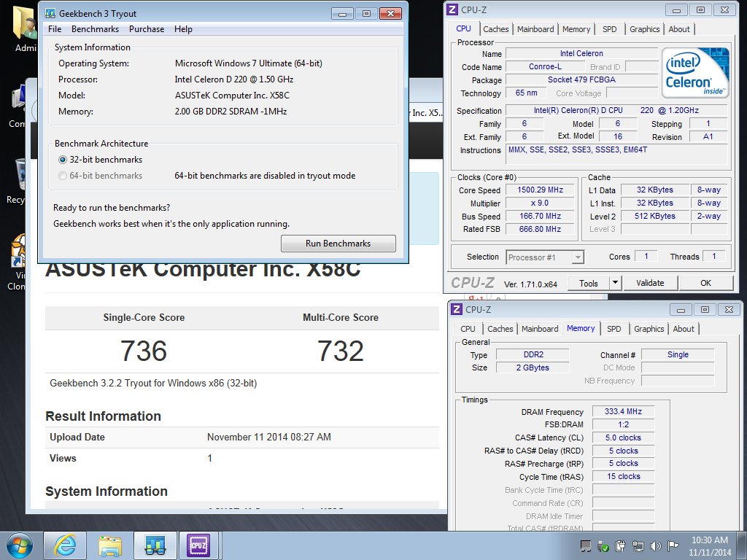Viewport: 747px width, 560px height.
Task: Open Admin folder desktop icon
Action: click(x=25, y=29)
